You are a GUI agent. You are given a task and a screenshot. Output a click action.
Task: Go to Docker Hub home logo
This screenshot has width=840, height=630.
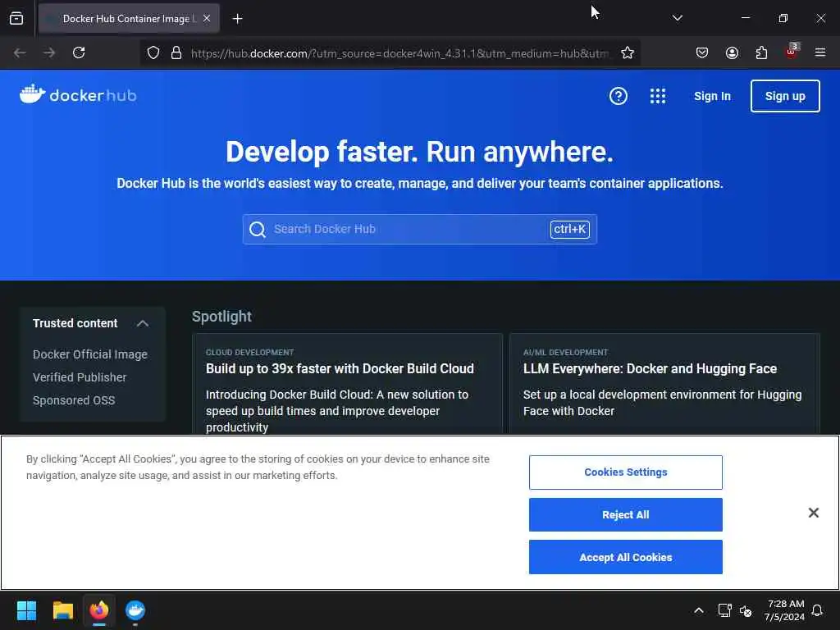coord(78,94)
